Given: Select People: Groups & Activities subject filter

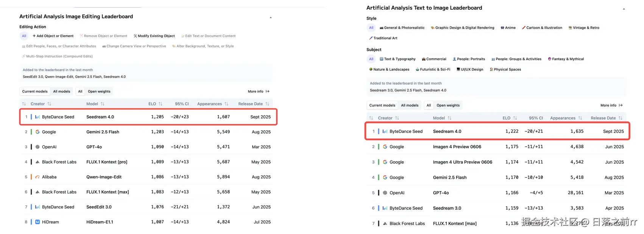Looking at the screenshot, I should (x=516, y=59).
